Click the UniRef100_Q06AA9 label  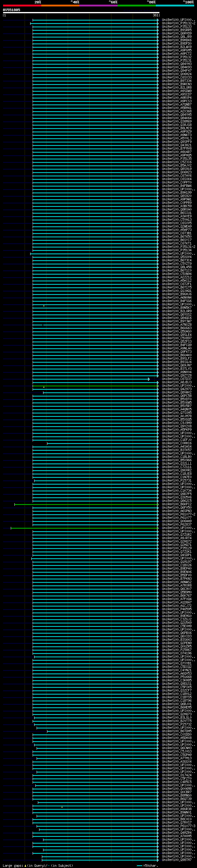pos(177,521)
